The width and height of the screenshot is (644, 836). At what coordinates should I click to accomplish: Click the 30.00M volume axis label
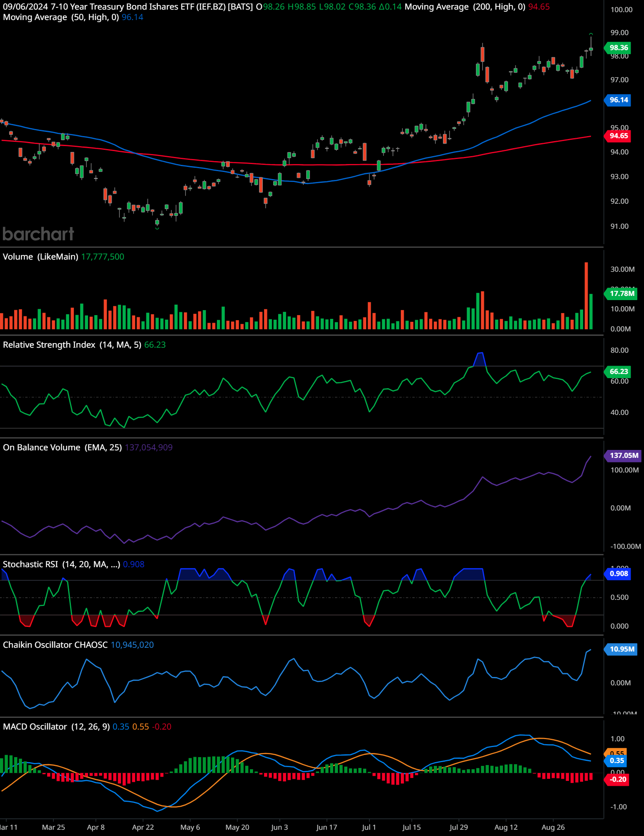[622, 269]
